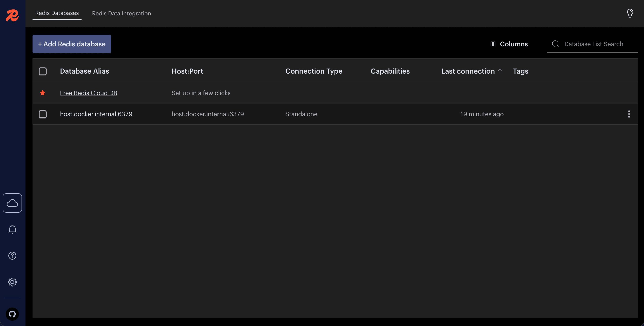Click the host.docker.internal:6379 Host:Port cell
Viewport: 644px width, 326px height.
click(x=207, y=114)
